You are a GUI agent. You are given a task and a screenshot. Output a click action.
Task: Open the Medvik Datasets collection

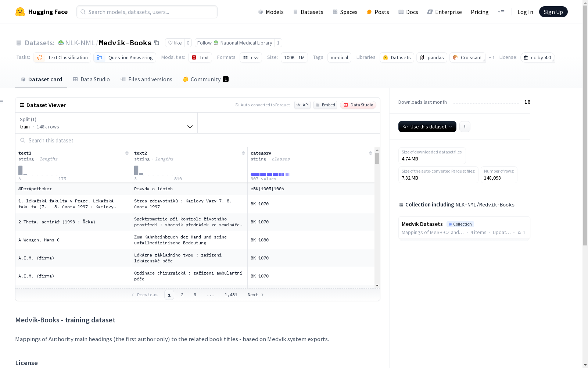pyautogui.click(x=464, y=228)
